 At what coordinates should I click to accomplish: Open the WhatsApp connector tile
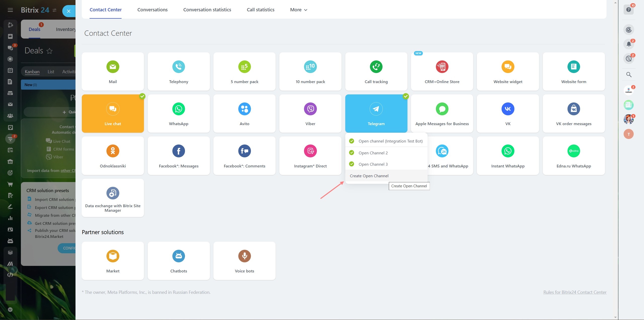click(x=178, y=114)
